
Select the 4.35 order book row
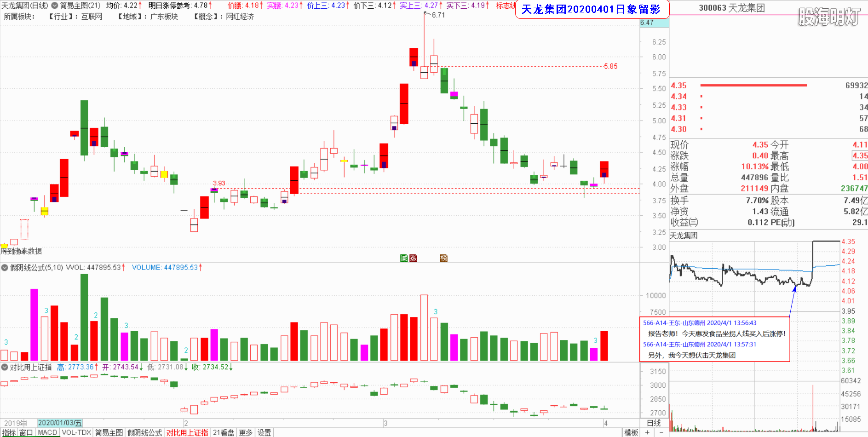(x=769, y=86)
